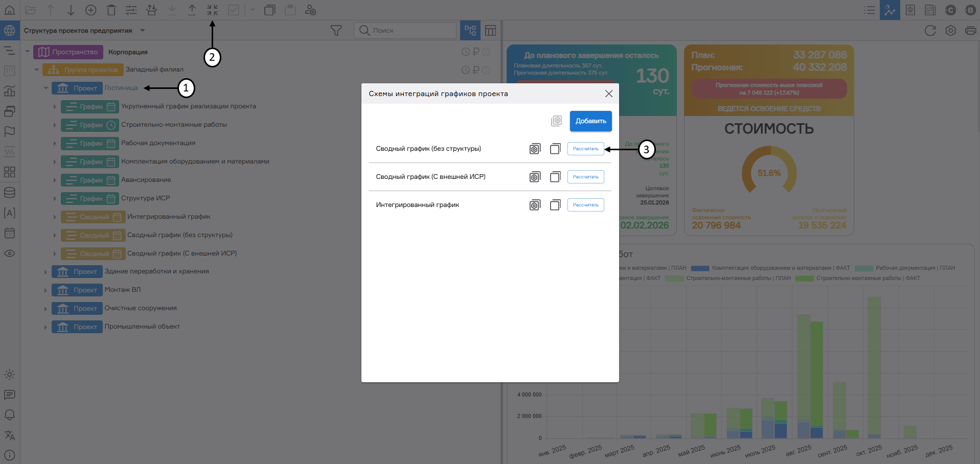Switch to table view toggle
Image resolution: width=980 pixels, height=464 pixels.
[490, 31]
